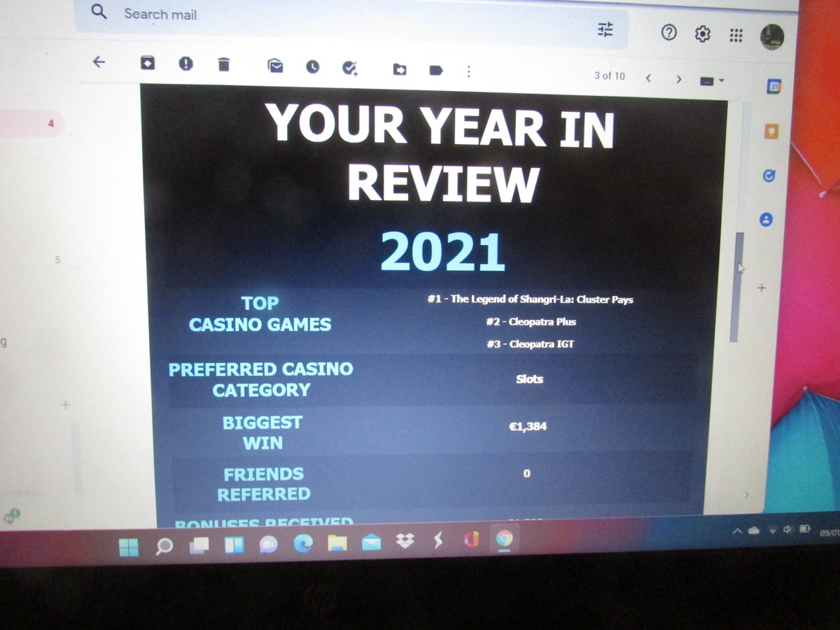
Task: Click the '3 of 10' counter
Action: [610, 76]
